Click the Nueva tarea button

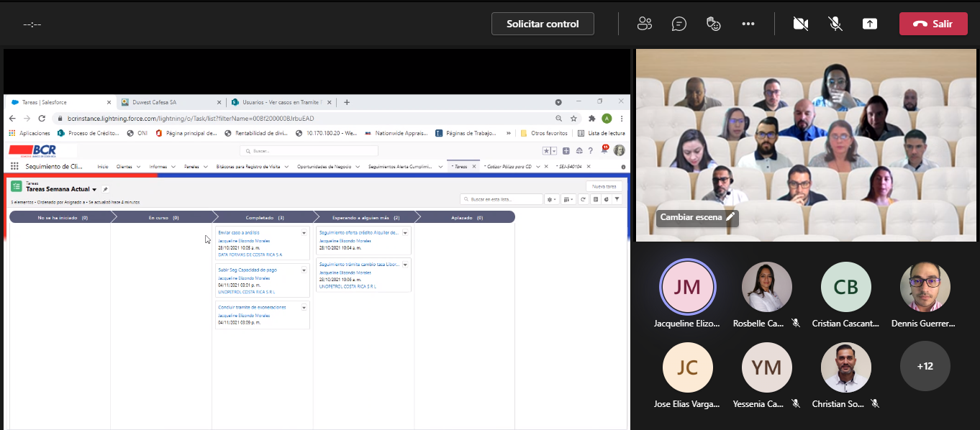point(604,186)
